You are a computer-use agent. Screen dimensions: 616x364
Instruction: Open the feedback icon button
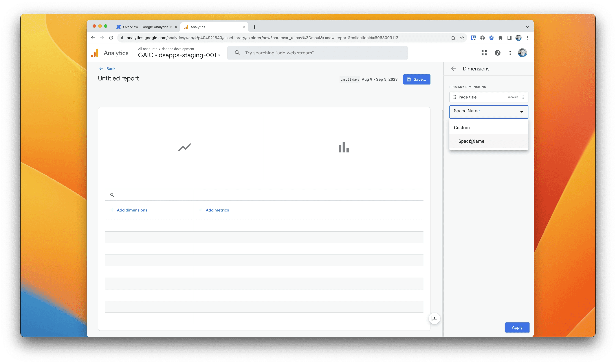pos(434,318)
